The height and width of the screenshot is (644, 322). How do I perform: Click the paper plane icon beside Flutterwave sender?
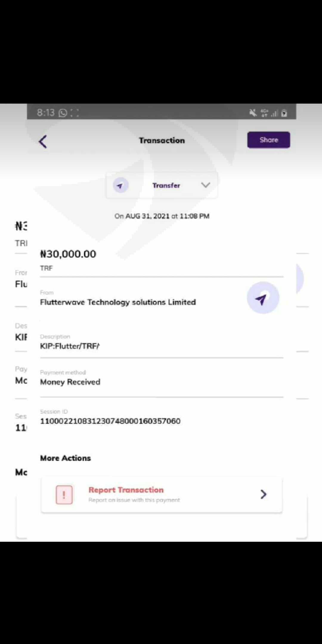[263, 298]
